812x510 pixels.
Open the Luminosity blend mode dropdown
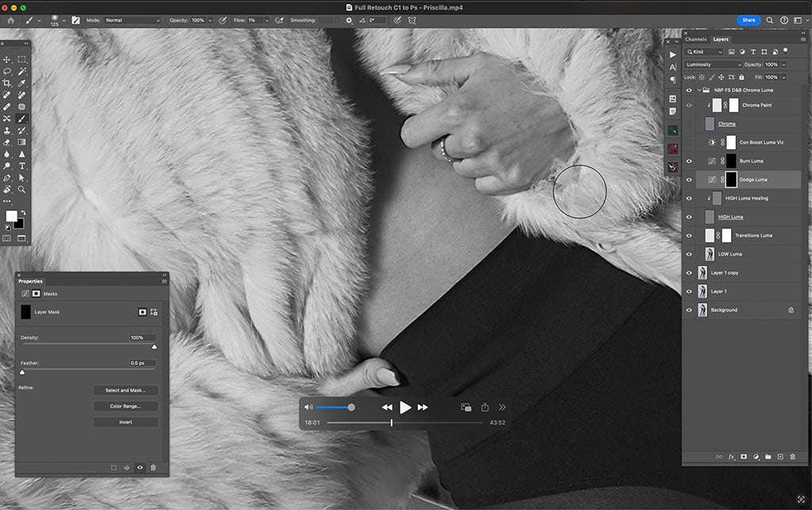click(712, 64)
